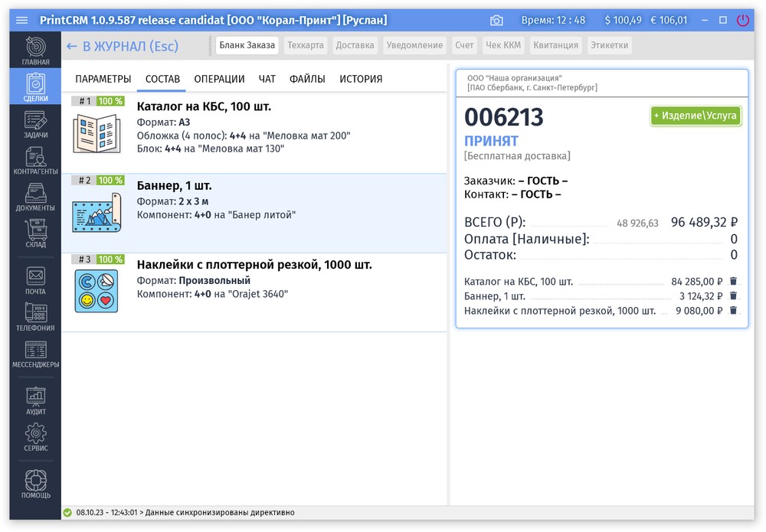Image resolution: width=766 pixels, height=532 pixels.
Task: Switch to the Состав tab
Action: click(162, 79)
